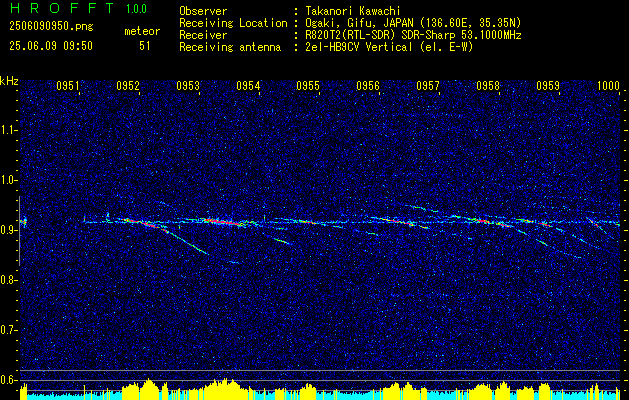Click the 0952 time marker
This screenshot has width=629, height=400.
(128, 86)
